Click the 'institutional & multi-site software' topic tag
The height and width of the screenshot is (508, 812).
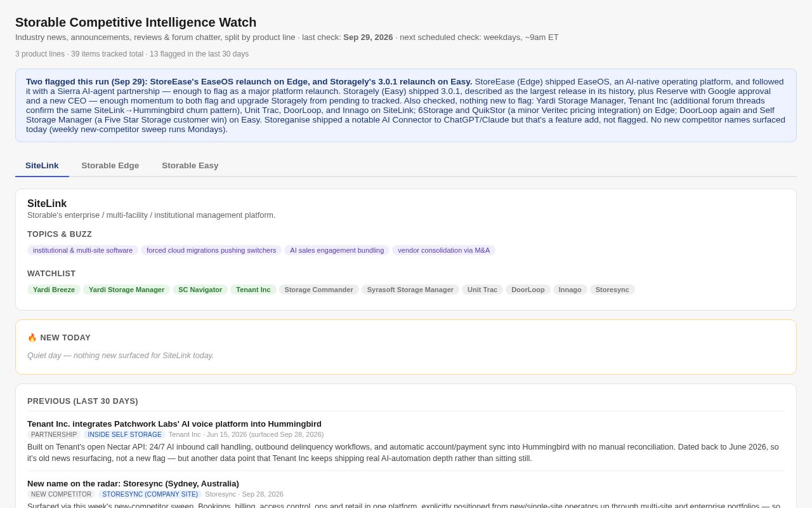pos(82,250)
